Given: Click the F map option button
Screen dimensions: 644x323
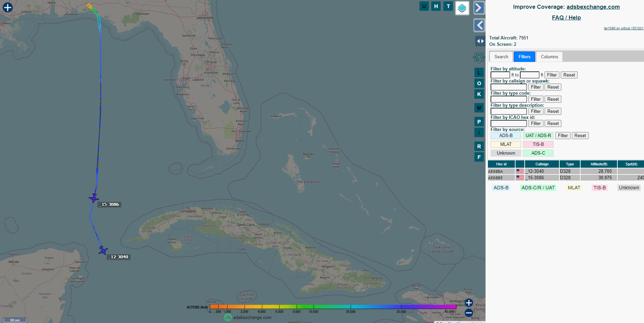Looking at the screenshot, I should [x=479, y=157].
